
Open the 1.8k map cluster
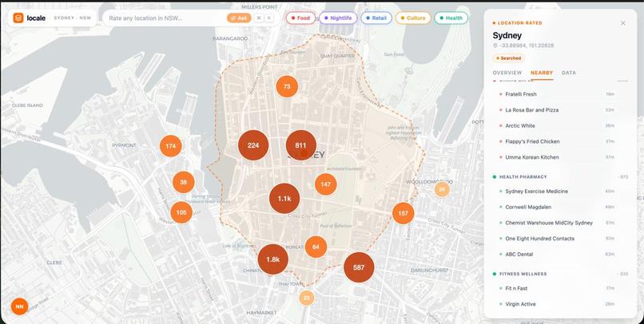(x=272, y=259)
